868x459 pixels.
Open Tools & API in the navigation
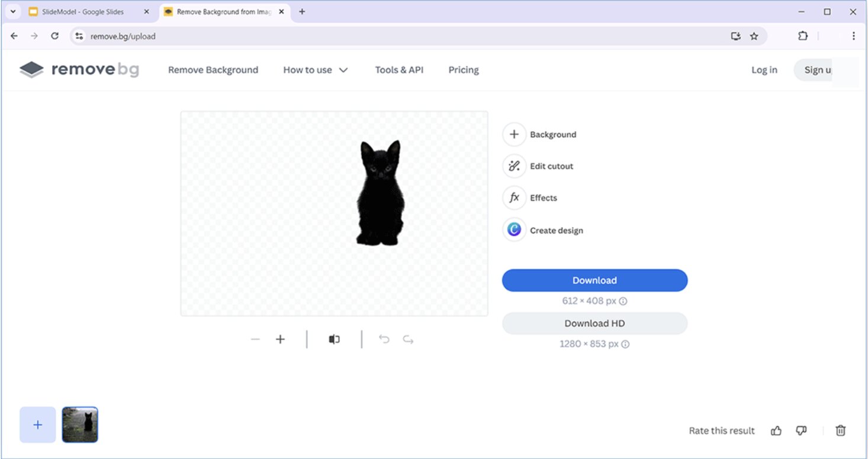coord(399,70)
